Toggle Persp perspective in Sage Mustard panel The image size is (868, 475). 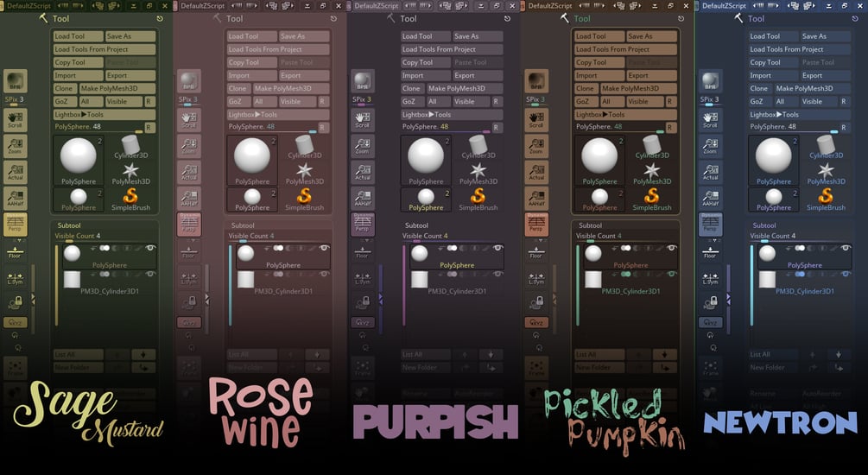click(x=15, y=225)
